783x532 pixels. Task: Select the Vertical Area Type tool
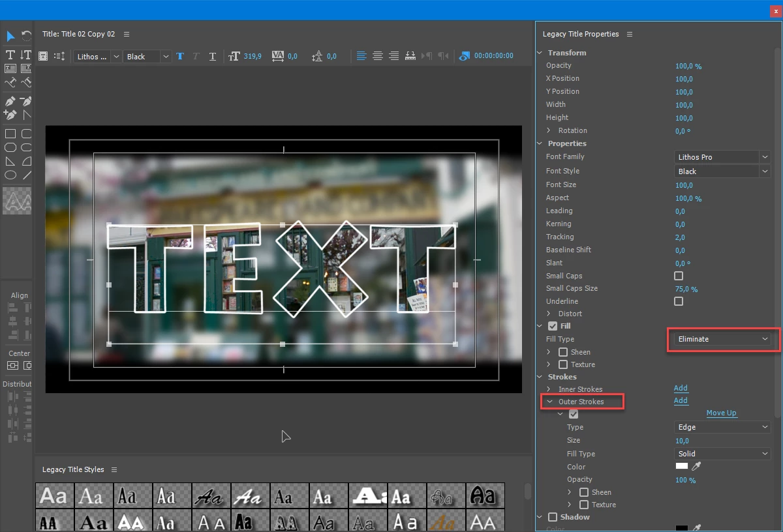(26, 68)
